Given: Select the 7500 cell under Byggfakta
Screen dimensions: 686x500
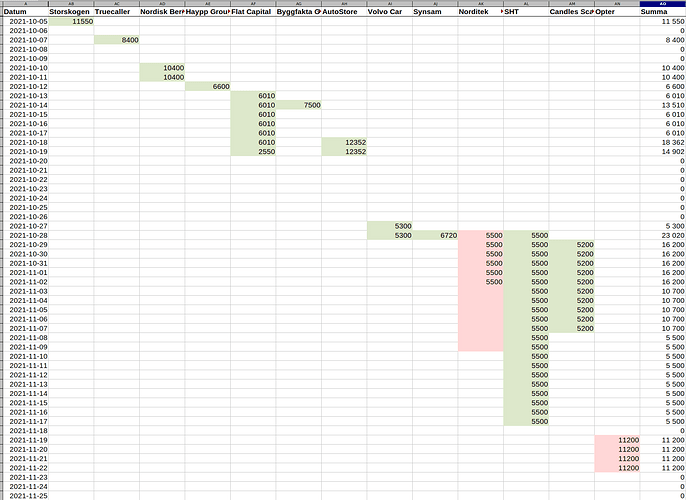Looking at the screenshot, I should pyautogui.click(x=298, y=105).
